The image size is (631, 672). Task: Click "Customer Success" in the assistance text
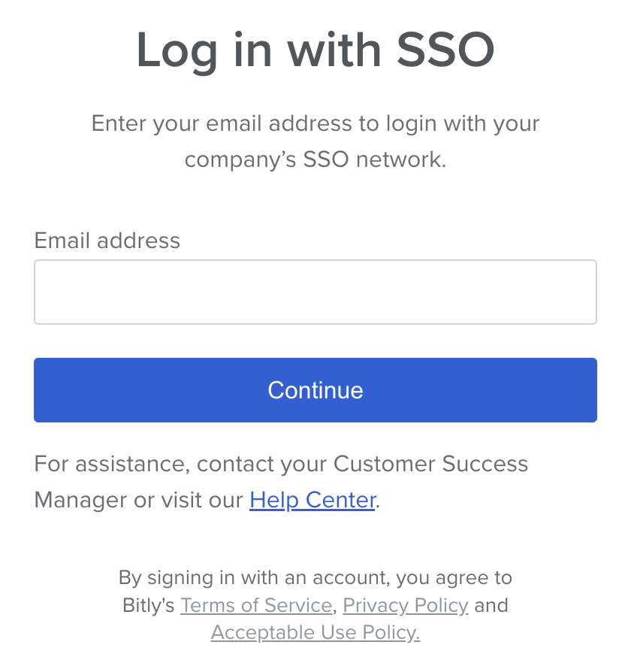pyautogui.click(x=430, y=464)
